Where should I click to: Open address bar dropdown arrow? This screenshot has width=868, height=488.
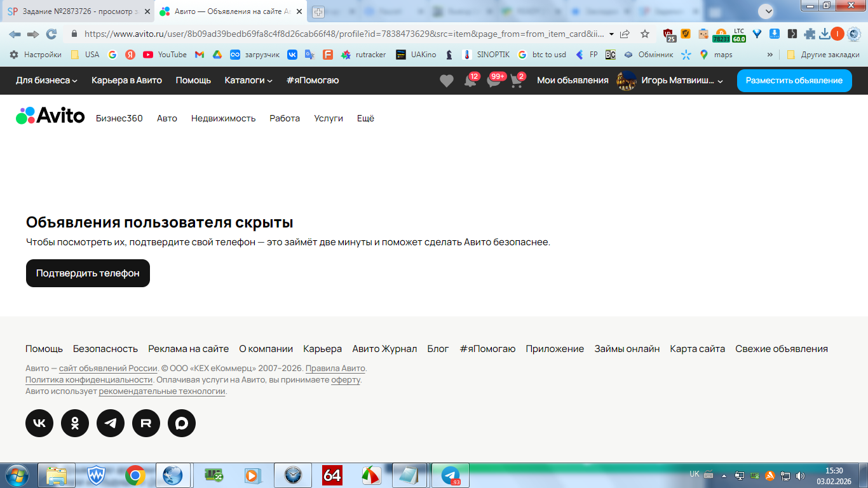pos(611,34)
